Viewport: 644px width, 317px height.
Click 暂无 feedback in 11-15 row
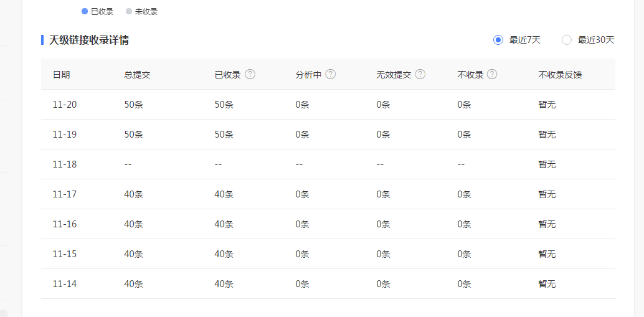[547, 254]
